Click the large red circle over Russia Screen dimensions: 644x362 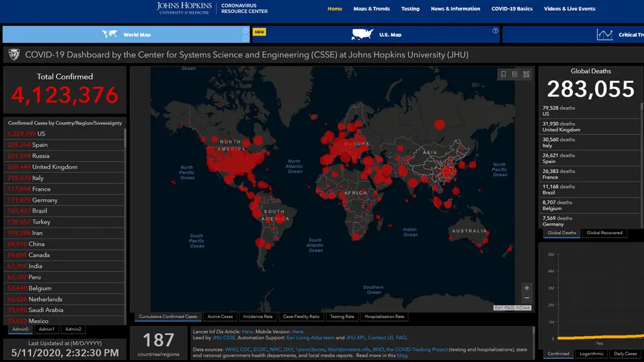pos(440,125)
